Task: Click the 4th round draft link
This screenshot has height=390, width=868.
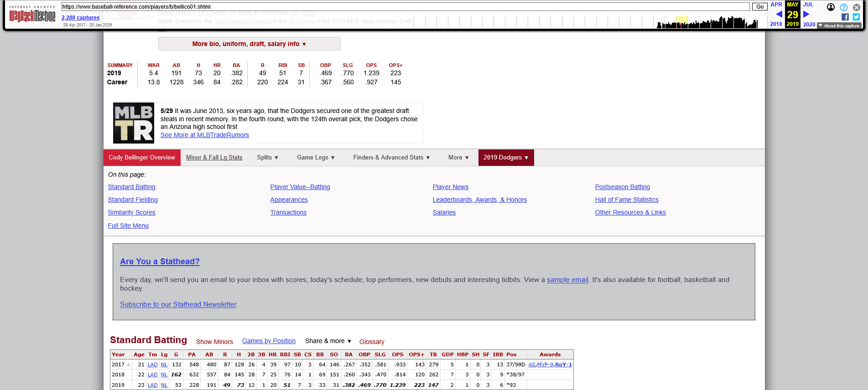Action: click(301, 21)
